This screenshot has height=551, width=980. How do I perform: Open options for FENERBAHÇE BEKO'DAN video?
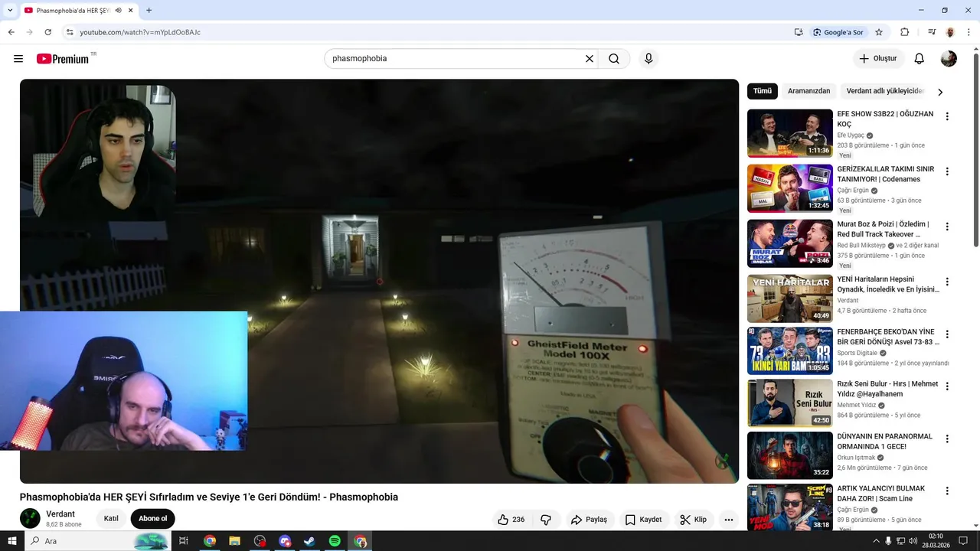[947, 334]
